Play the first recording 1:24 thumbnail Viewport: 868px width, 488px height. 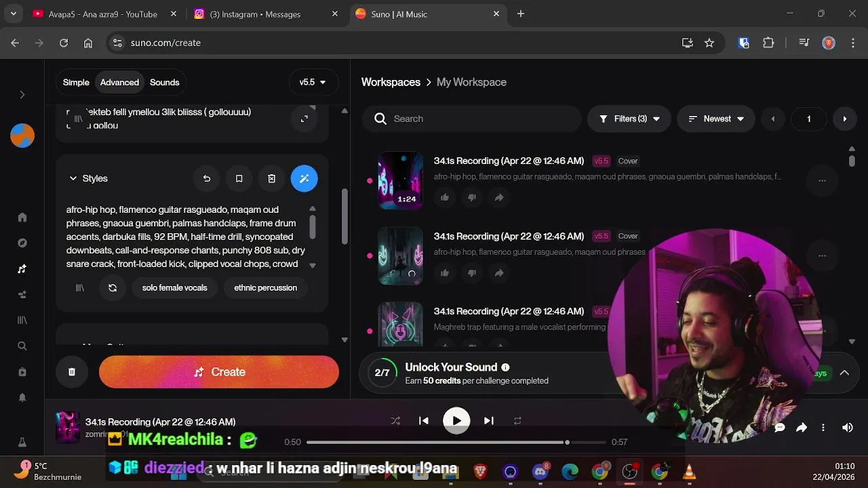[x=400, y=180]
